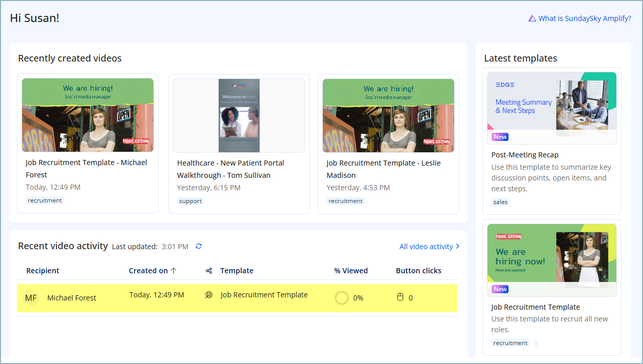Click the MF avatar circle
The height and width of the screenshot is (364, 643).
[31, 298]
